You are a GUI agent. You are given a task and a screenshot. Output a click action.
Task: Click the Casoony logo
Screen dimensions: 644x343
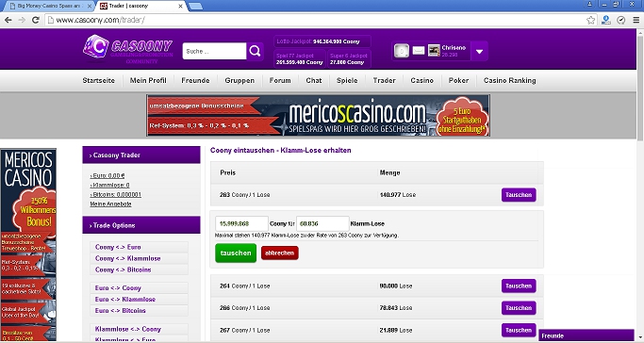127,50
